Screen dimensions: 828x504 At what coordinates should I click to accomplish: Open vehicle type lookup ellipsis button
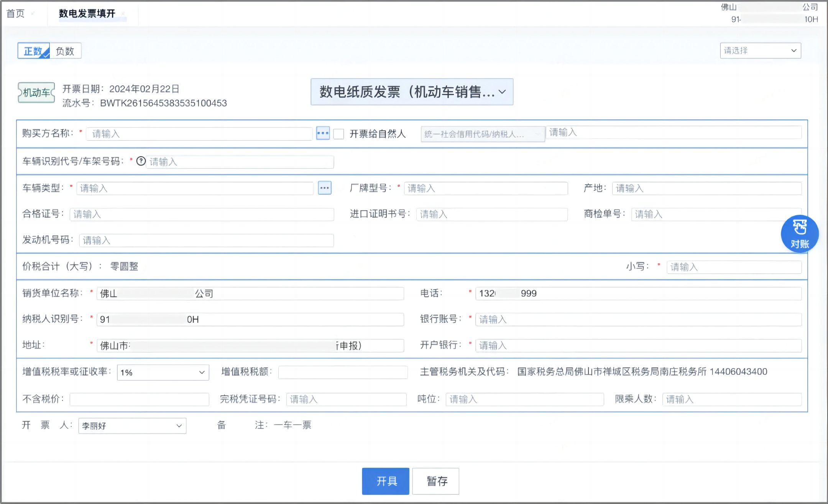coord(325,188)
